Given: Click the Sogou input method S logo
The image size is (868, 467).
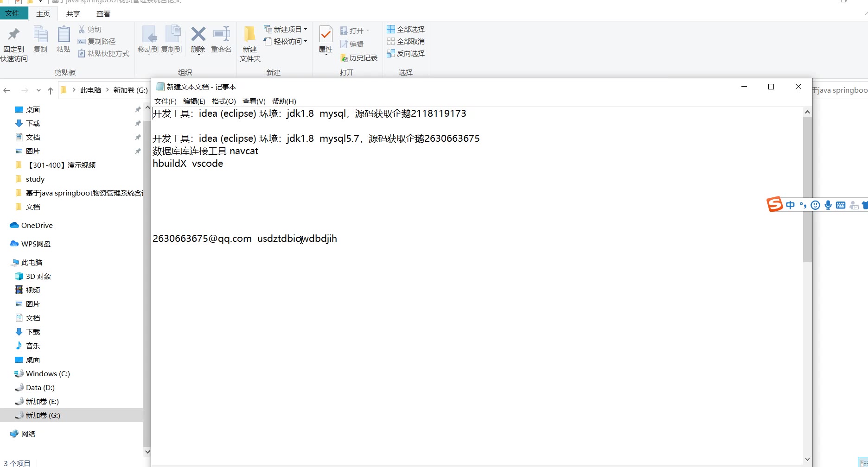Looking at the screenshot, I should pos(774,204).
